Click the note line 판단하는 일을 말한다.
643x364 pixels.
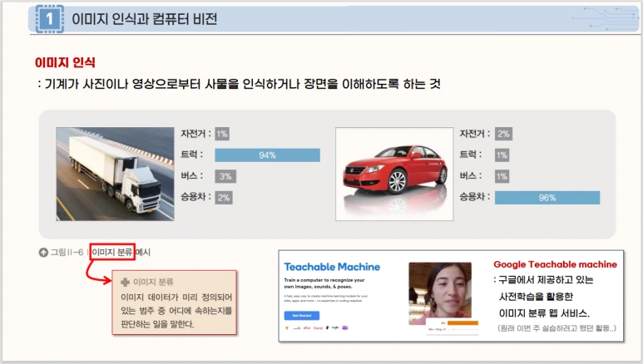157,324
